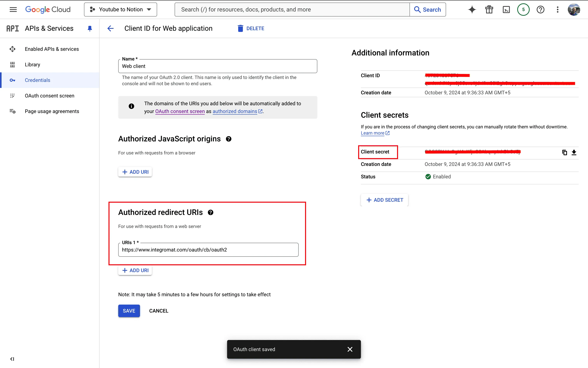Click the info icon in domains notice
Image resolution: width=588 pixels, height=368 pixels.
131,106
